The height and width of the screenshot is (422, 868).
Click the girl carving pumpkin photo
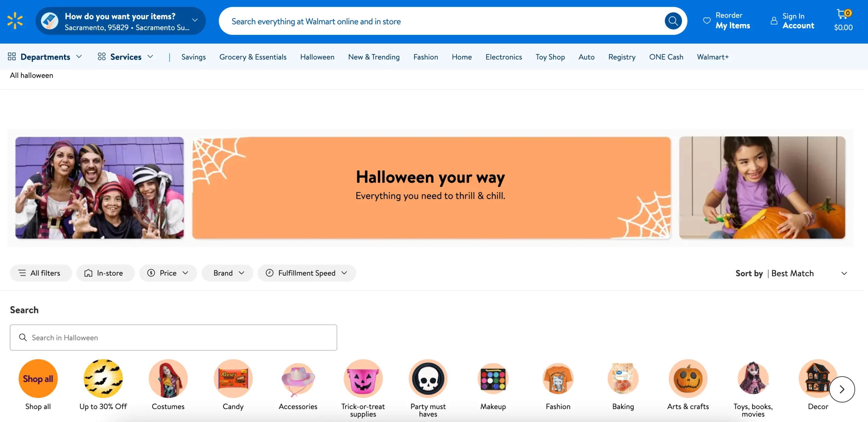pos(762,188)
